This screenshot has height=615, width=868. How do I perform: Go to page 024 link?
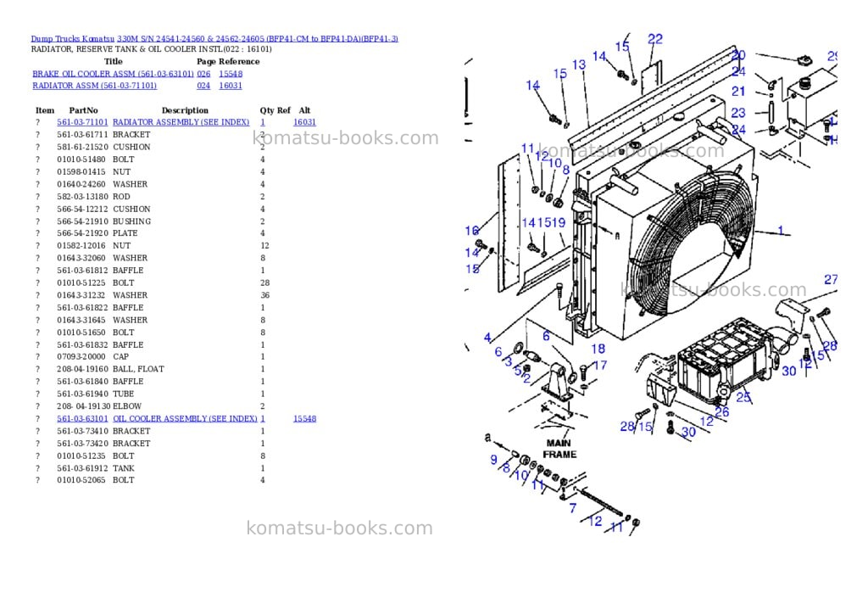pyautogui.click(x=203, y=86)
